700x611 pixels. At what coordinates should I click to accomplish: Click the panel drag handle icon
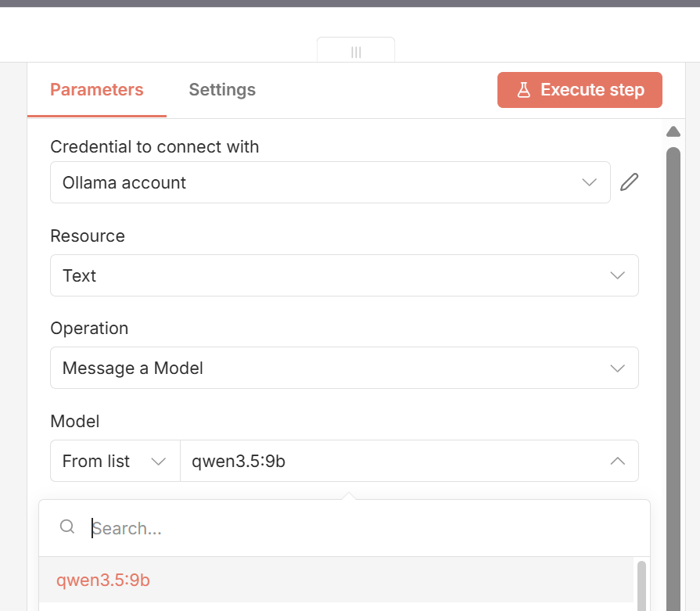click(356, 52)
